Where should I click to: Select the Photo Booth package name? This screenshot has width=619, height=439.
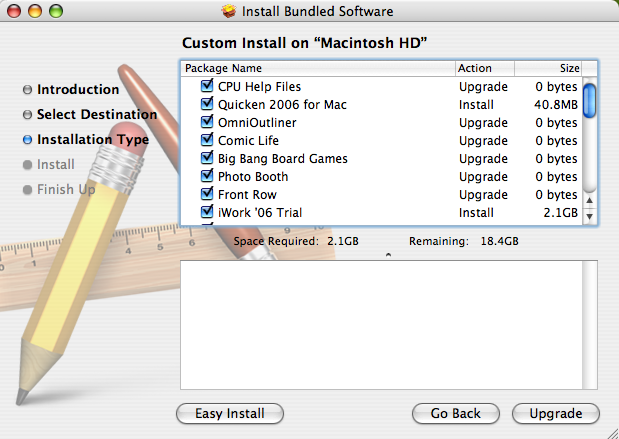coord(253,177)
